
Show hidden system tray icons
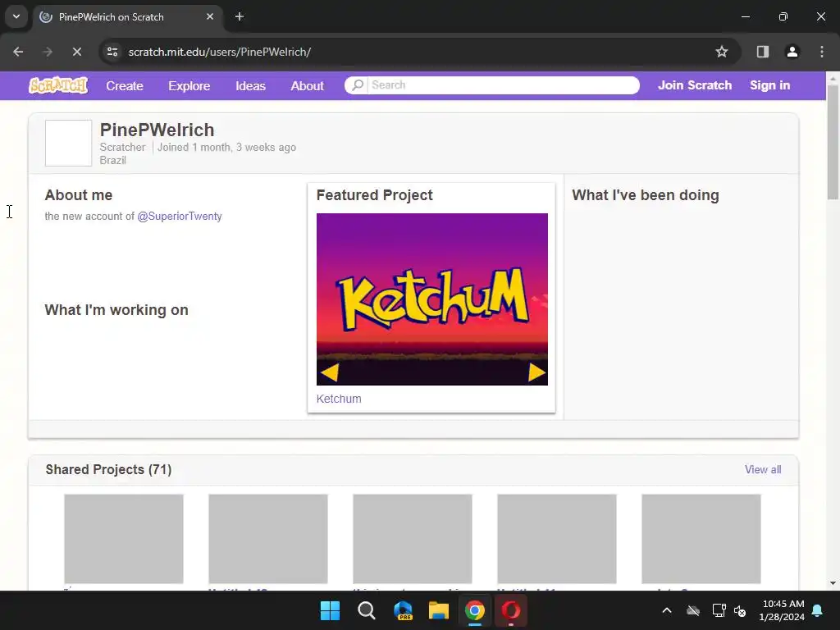click(x=667, y=610)
